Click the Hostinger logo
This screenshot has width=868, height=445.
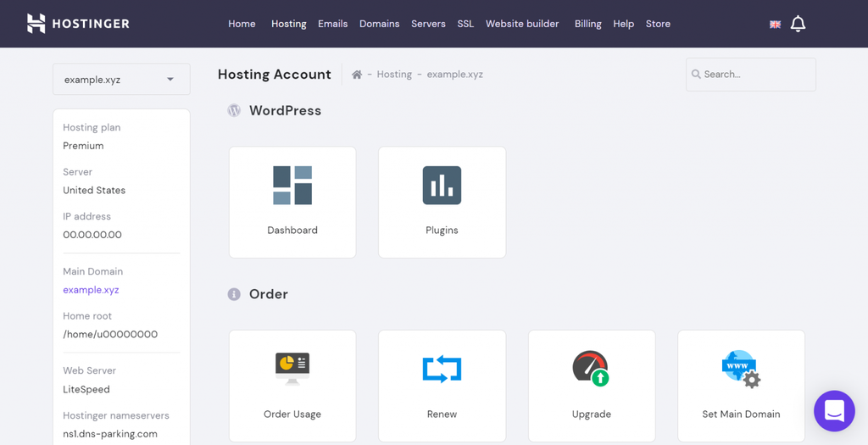[x=78, y=24]
